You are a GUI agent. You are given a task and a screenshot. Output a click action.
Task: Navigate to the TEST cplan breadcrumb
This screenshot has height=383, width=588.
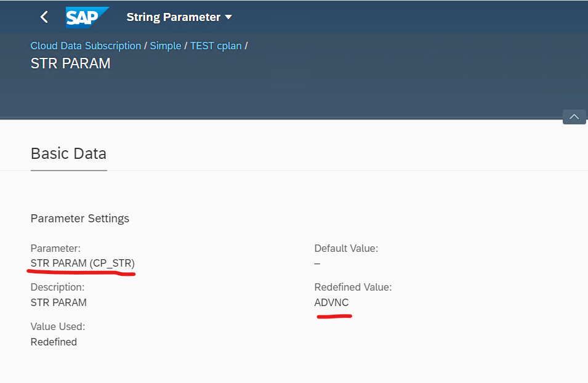[215, 46]
